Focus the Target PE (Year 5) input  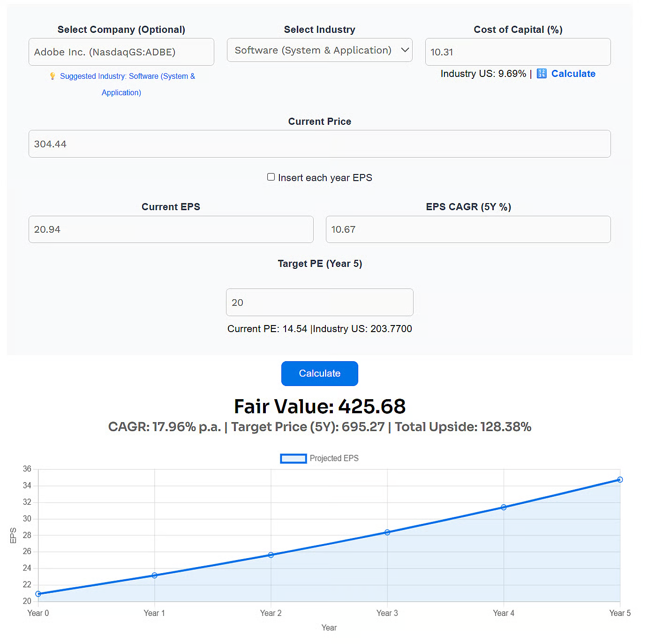319,303
